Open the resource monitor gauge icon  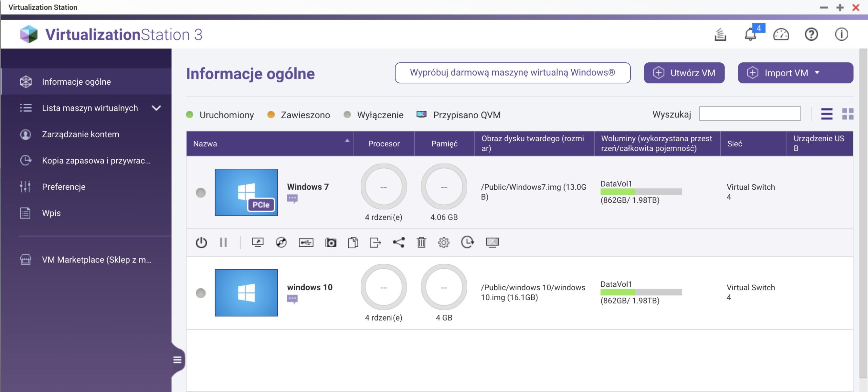point(781,34)
